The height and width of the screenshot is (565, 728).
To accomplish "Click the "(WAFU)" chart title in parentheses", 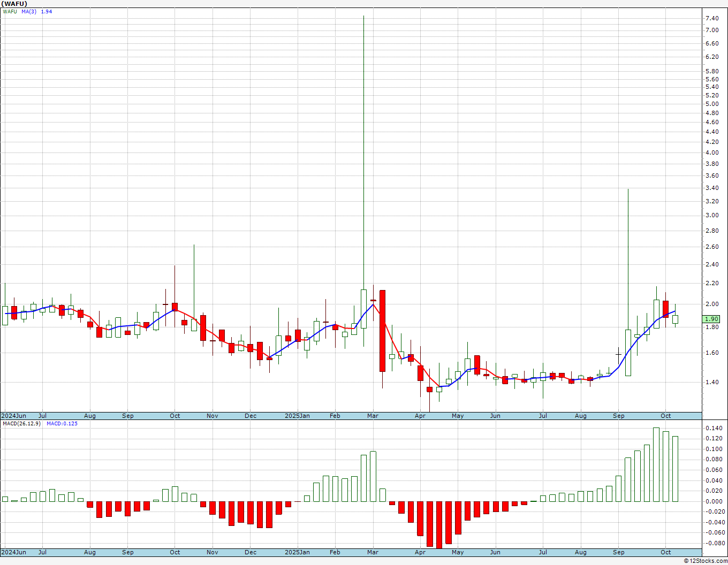I will (15, 4).
